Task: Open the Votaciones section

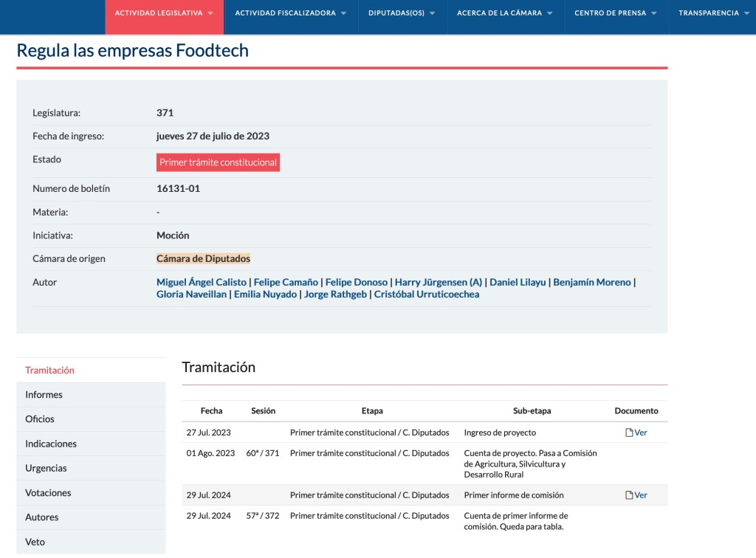Action: click(x=48, y=492)
